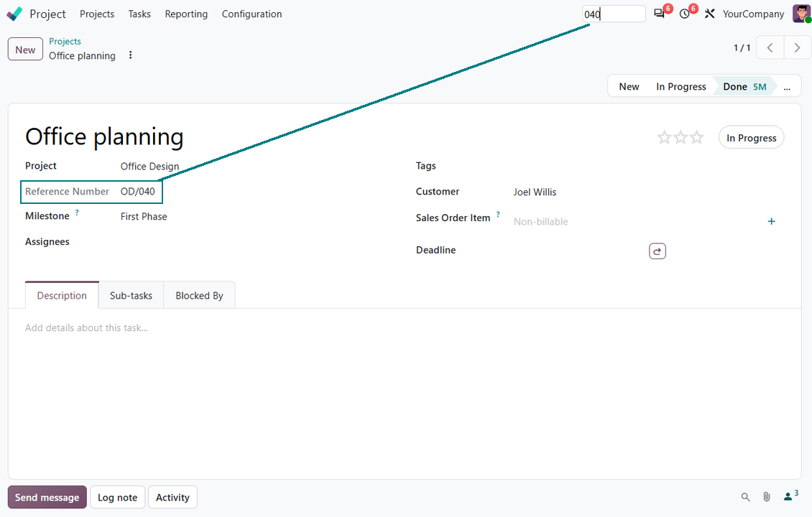Show the followers icon with count 3

(x=790, y=496)
